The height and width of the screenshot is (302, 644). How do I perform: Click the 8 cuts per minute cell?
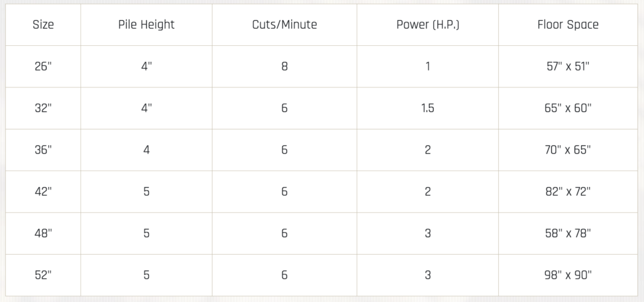[284, 66]
